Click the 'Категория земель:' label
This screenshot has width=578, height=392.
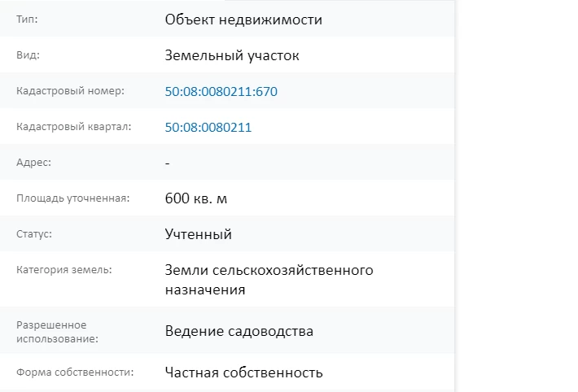point(63,269)
